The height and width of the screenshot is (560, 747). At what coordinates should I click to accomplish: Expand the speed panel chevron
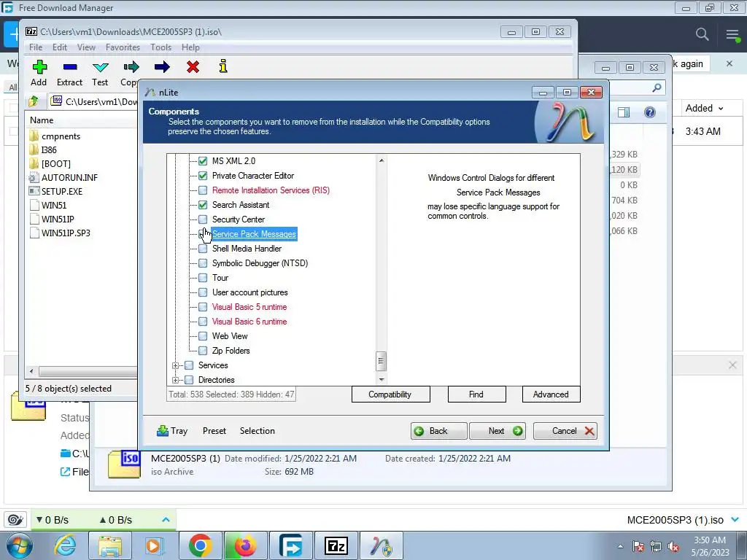pos(166,519)
